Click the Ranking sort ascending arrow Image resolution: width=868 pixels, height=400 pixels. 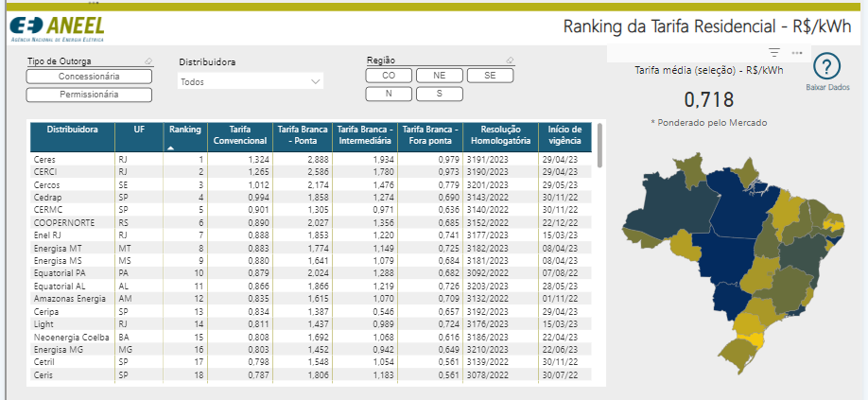(170, 148)
